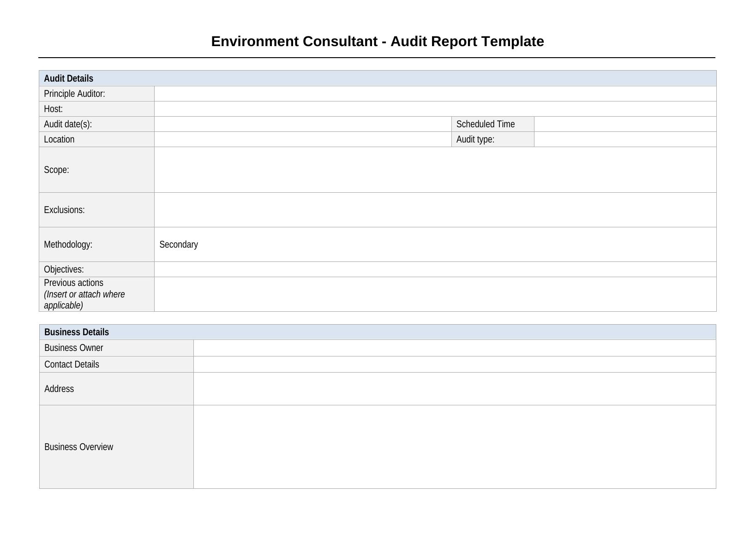Click the Location input cell

tap(302, 139)
